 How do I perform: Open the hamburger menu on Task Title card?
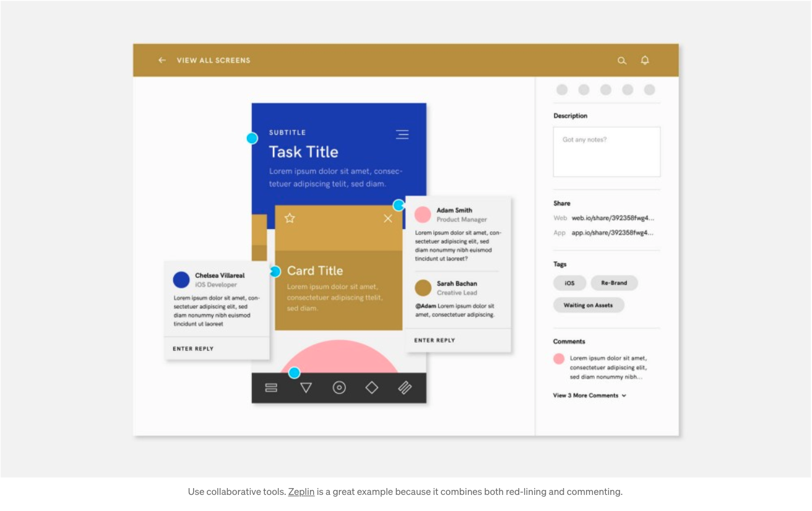click(402, 134)
